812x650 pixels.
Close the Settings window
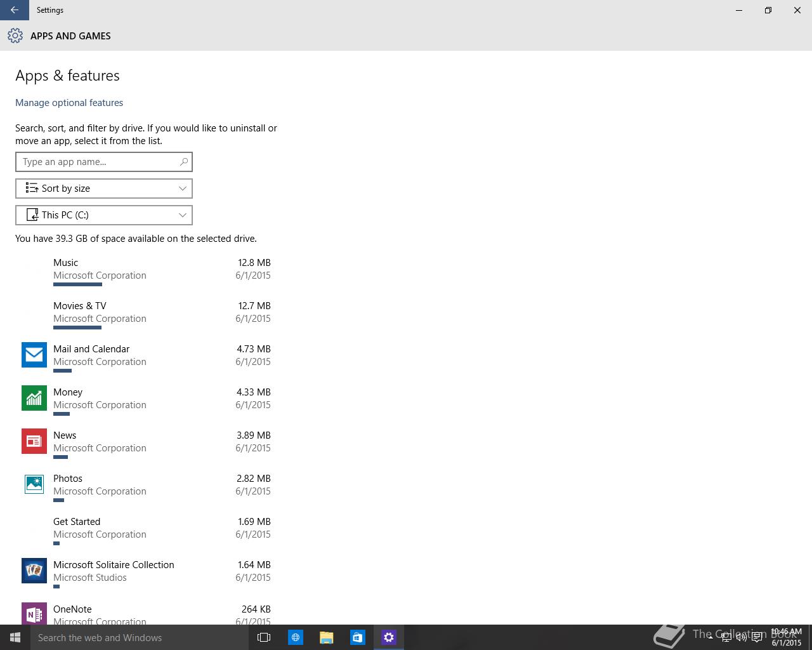click(x=797, y=10)
